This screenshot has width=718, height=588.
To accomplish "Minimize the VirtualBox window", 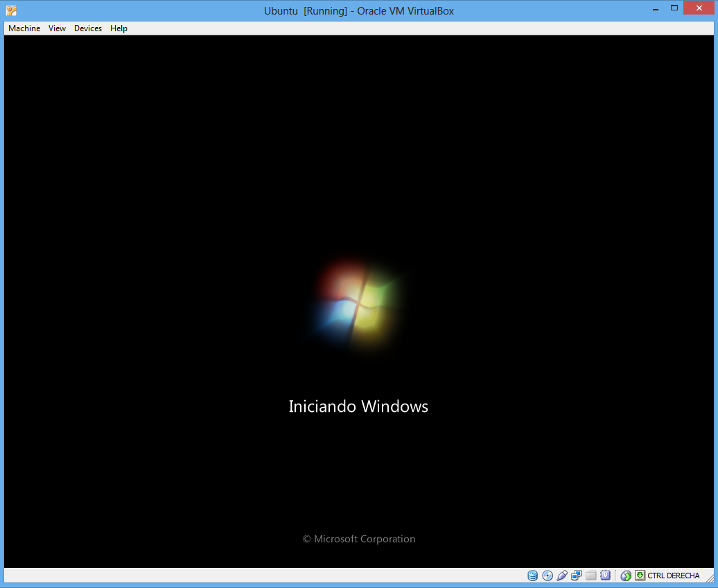I will coord(656,9).
